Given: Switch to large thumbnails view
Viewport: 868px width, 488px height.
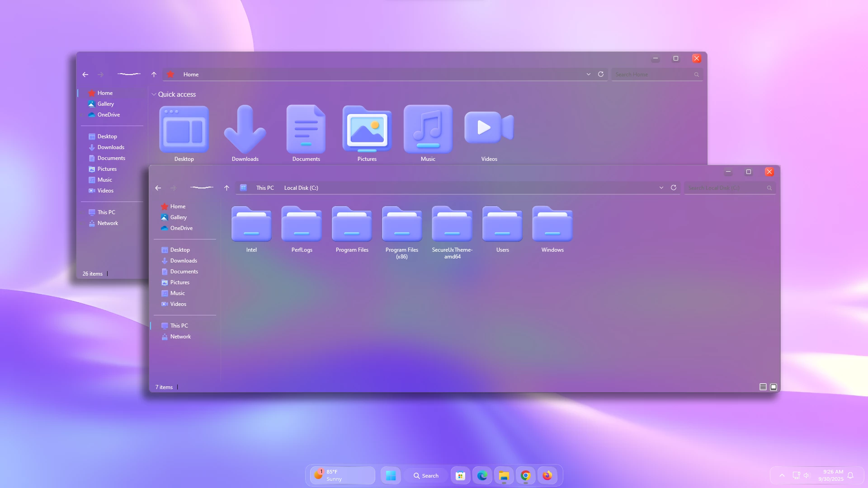Looking at the screenshot, I should (774, 387).
